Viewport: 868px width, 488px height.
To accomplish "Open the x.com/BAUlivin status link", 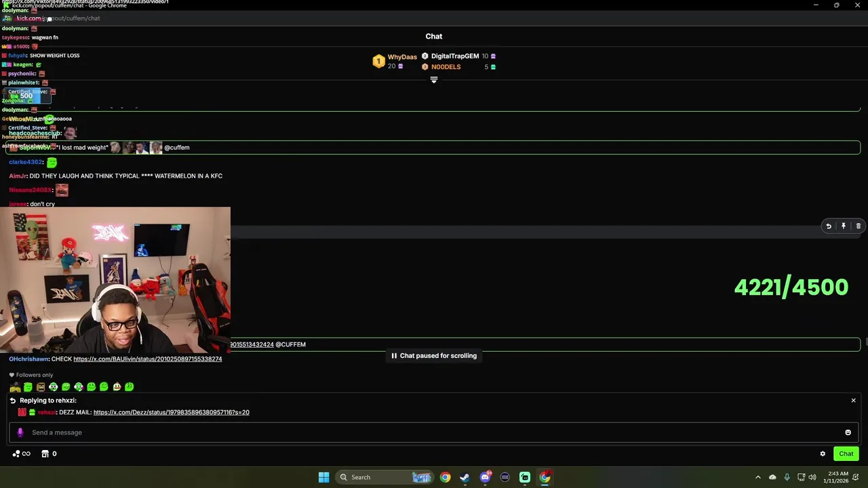I will pyautogui.click(x=147, y=359).
